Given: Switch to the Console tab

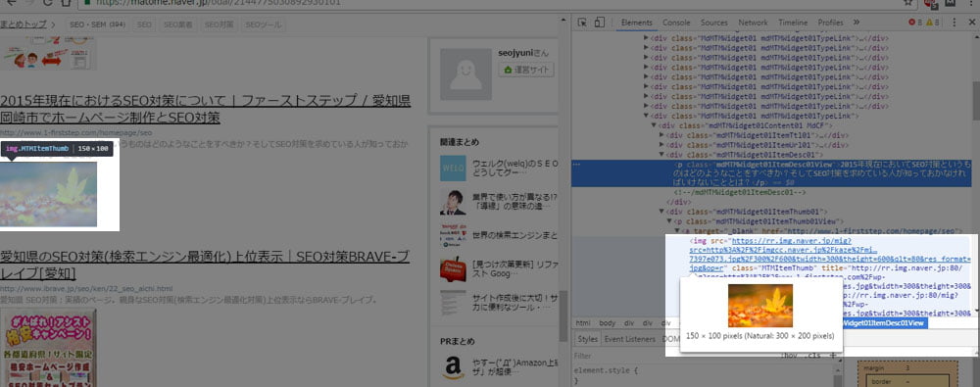Looking at the screenshot, I should [676, 23].
